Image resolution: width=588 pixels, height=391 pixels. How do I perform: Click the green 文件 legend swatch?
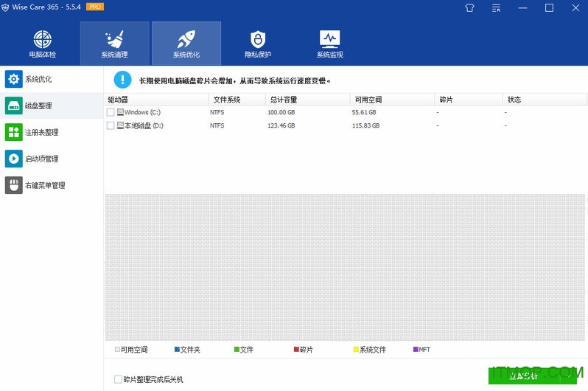click(237, 349)
